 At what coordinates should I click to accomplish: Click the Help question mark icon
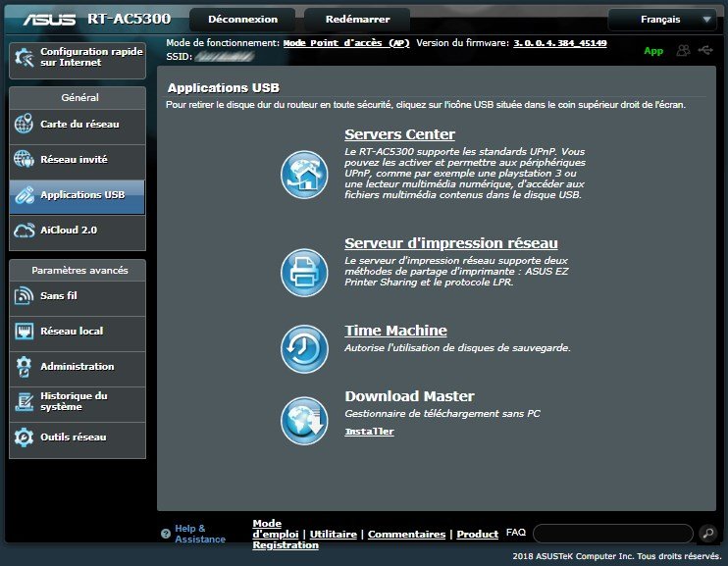coord(165,534)
